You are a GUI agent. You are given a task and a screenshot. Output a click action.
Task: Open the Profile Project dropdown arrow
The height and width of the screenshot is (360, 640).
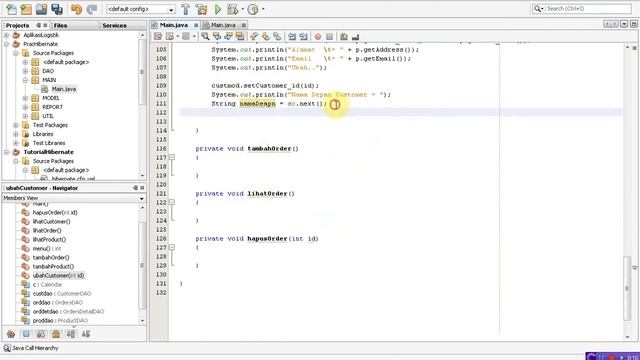(x=263, y=9)
